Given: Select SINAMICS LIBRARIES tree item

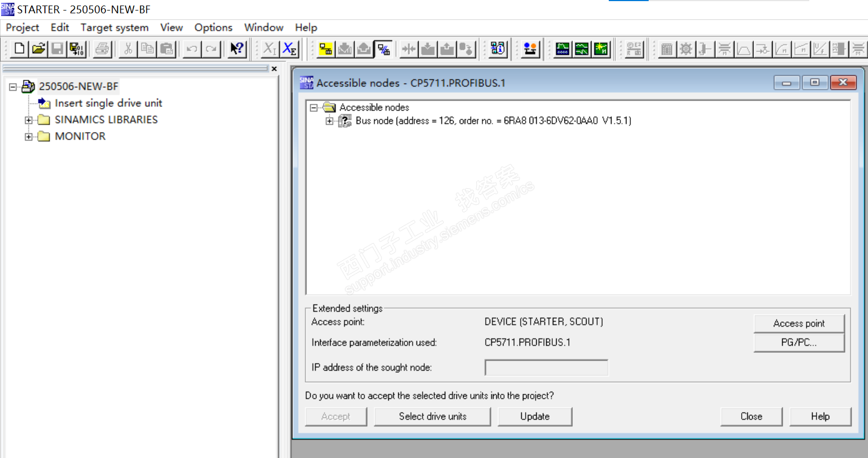Looking at the screenshot, I should click(x=106, y=120).
